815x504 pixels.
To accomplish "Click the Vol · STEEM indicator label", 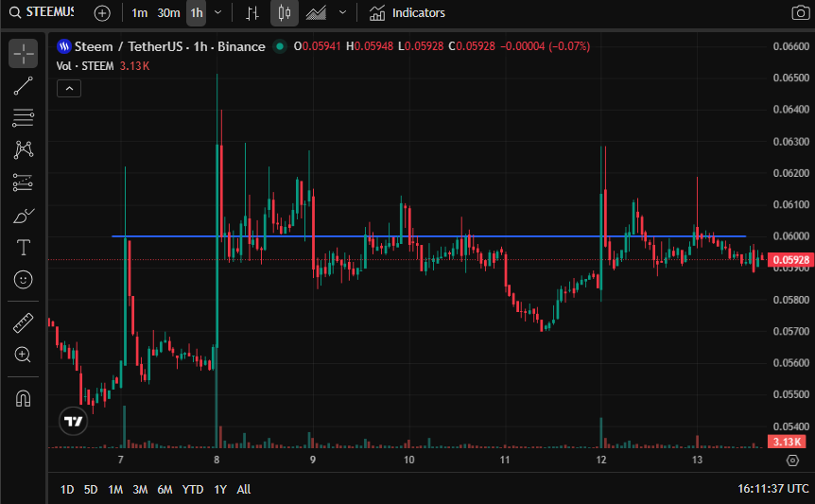I will [85, 66].
